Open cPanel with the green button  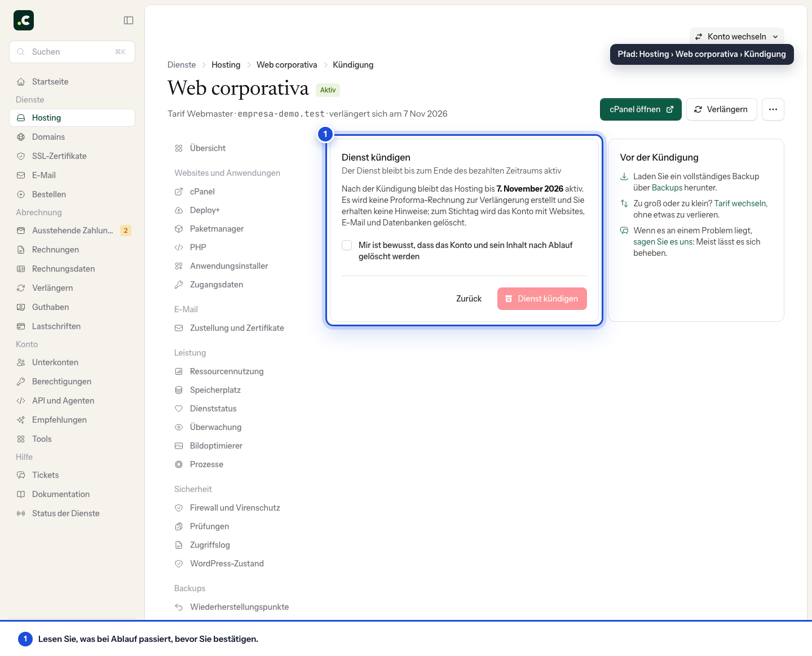click(641, 109)
